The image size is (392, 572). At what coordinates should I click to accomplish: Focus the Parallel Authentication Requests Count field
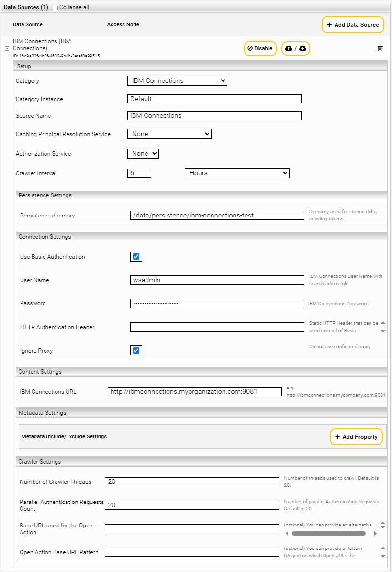(192, 505)
